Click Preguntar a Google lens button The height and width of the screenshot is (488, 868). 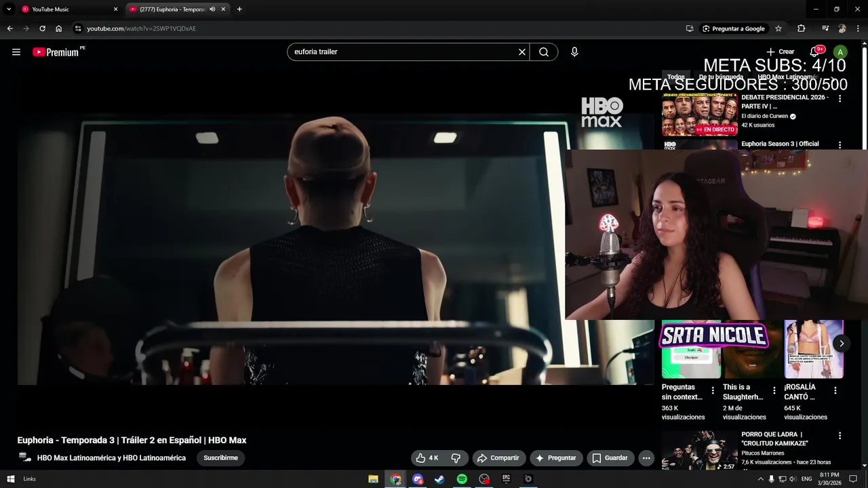[x=734, y=28]
